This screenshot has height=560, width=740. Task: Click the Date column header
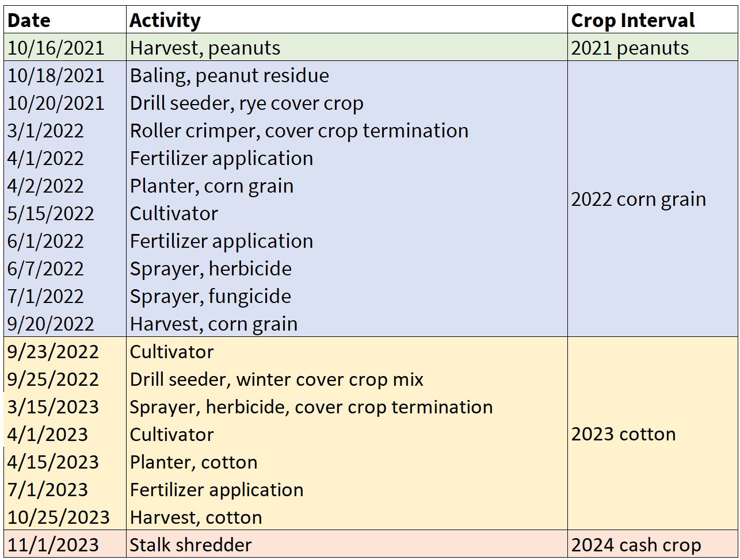pyautogui.click(x=29, y=21)
